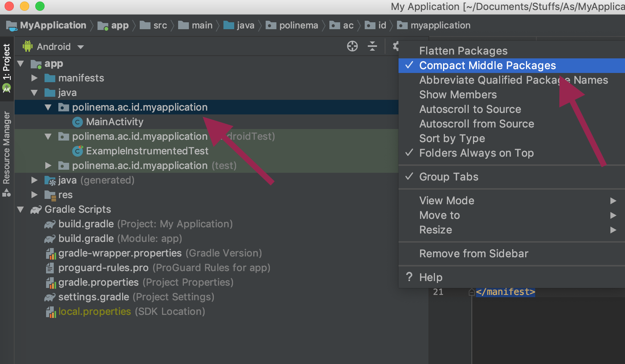625x364 pixels.
Task: Click the gradle-wrapper.properties file icon
Action: point(51,253)
